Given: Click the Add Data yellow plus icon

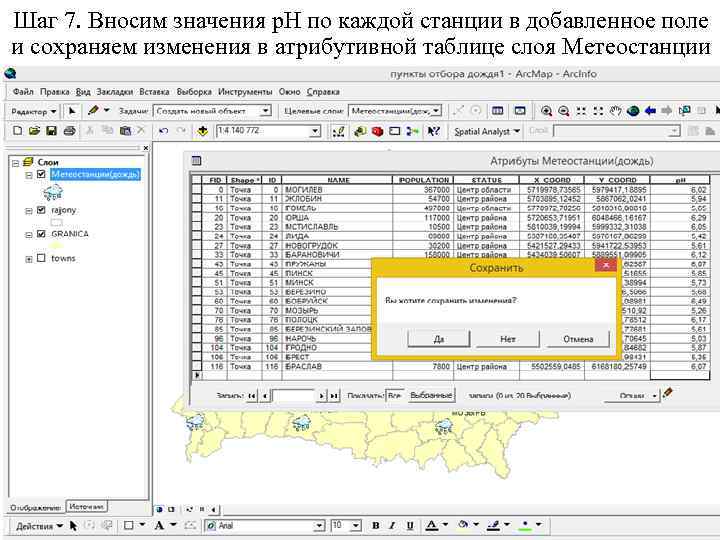Looking at the screenshot, I should 202,131.
